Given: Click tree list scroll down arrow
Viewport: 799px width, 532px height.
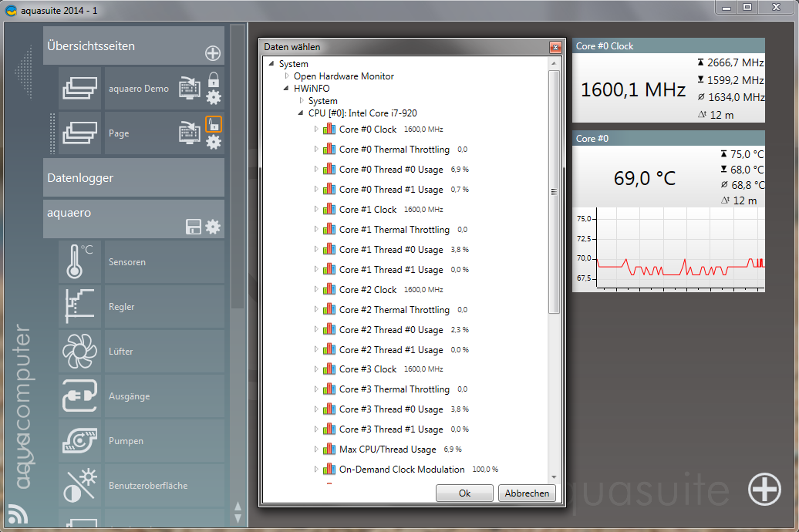Looking at the screenshot, I should 554,477.
